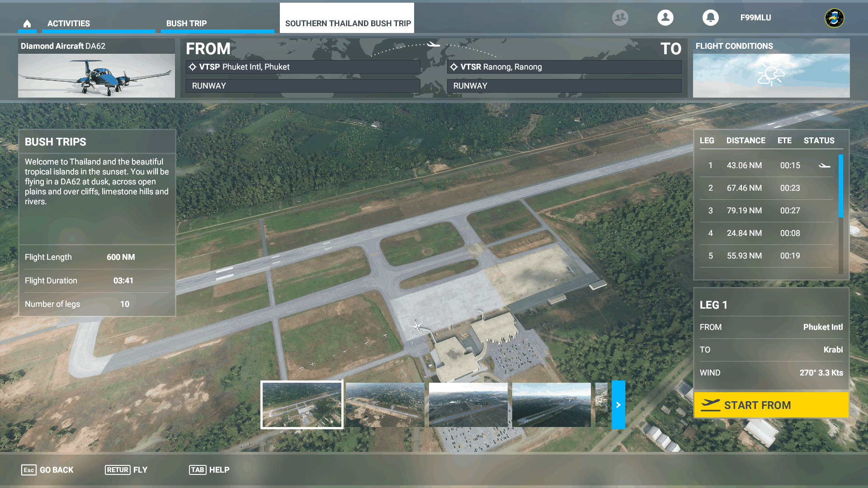Open the BUSH TRIP tab
Viewport: 868px width, 488px height.
(186, 23)
